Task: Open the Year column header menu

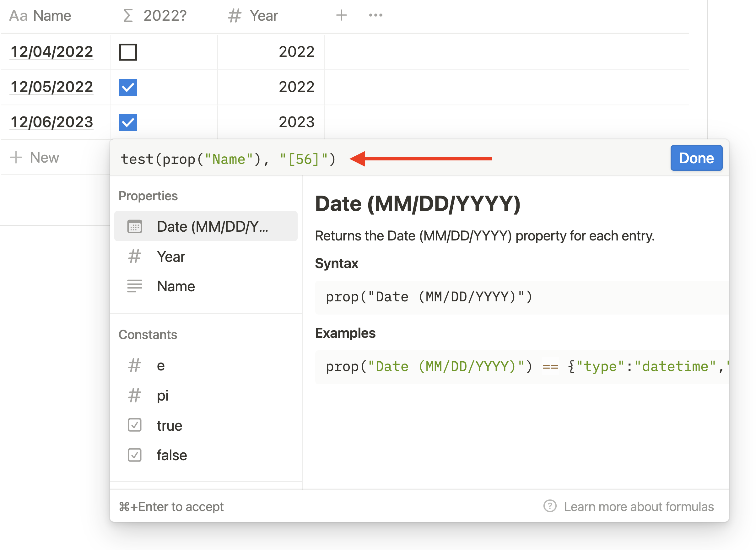Action: tap(263, 16)
